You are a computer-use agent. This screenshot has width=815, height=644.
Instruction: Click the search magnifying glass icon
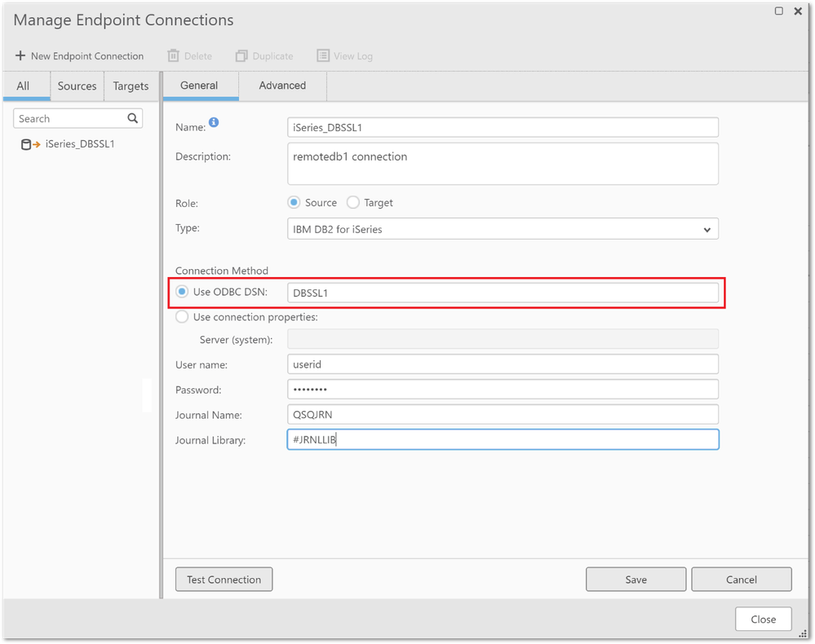132,118
